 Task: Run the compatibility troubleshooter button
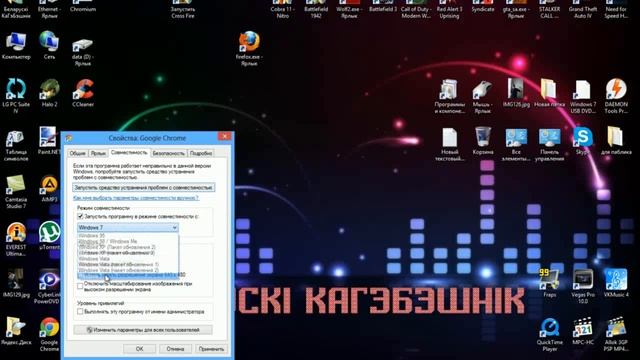click(x=144, y=187)
